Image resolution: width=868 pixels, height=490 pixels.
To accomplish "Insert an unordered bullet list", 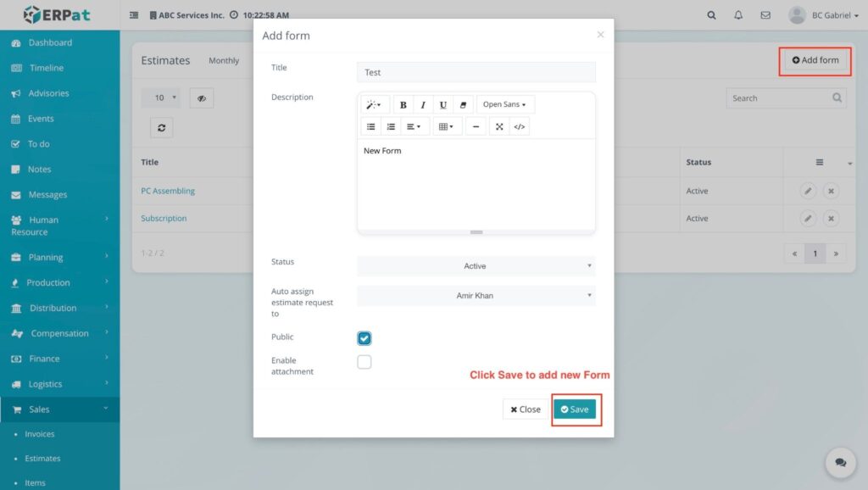I will click(x=371, y=126).
